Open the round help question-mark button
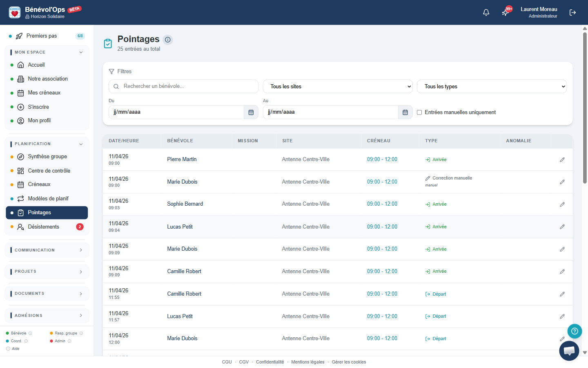588x368 pixels. (x=575, y=331)
